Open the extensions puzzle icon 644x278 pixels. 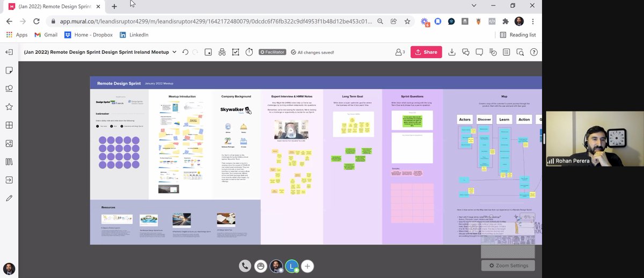(x=506, y=21)
